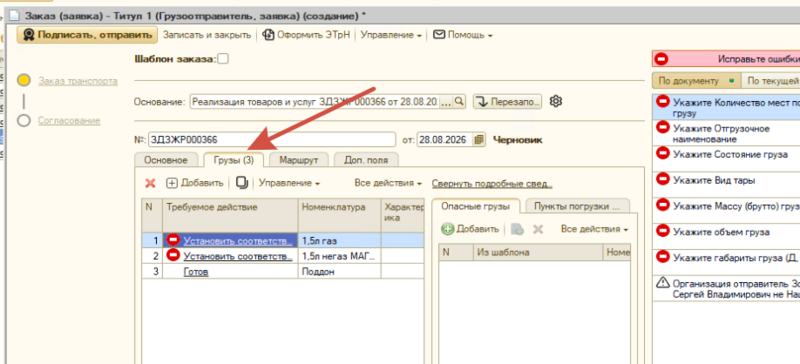This screenshot has height=364, width=800.
Task: Click the copy row icon in cargo toolbar
Action: click(242, 183)
